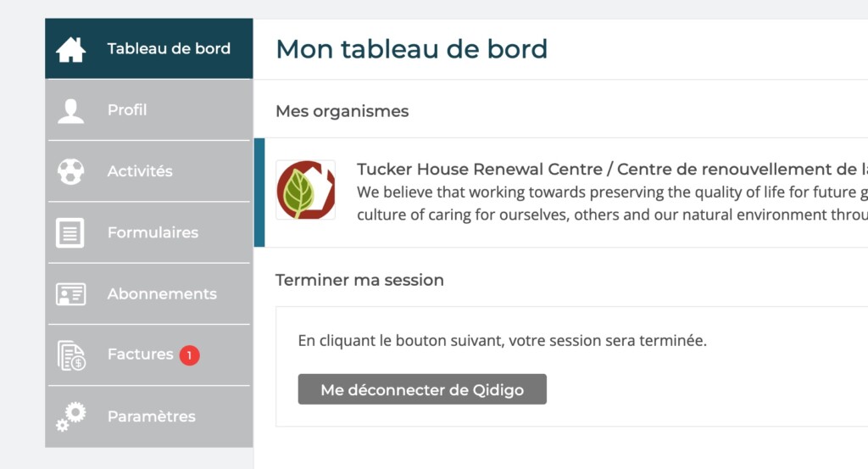Click the blue bar beside Tucker House
868x469 pixels.
[x=259, y=193]
